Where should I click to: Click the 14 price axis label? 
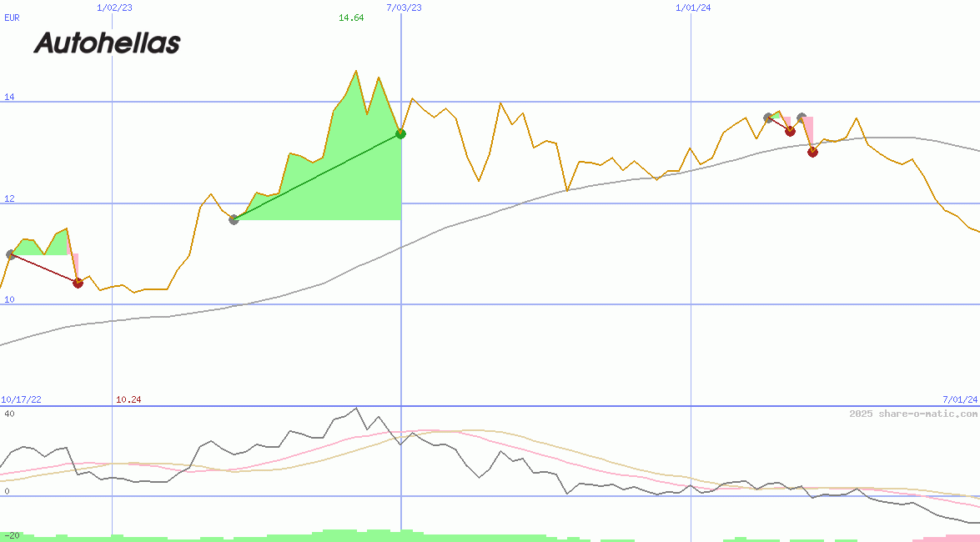point(9,97)
